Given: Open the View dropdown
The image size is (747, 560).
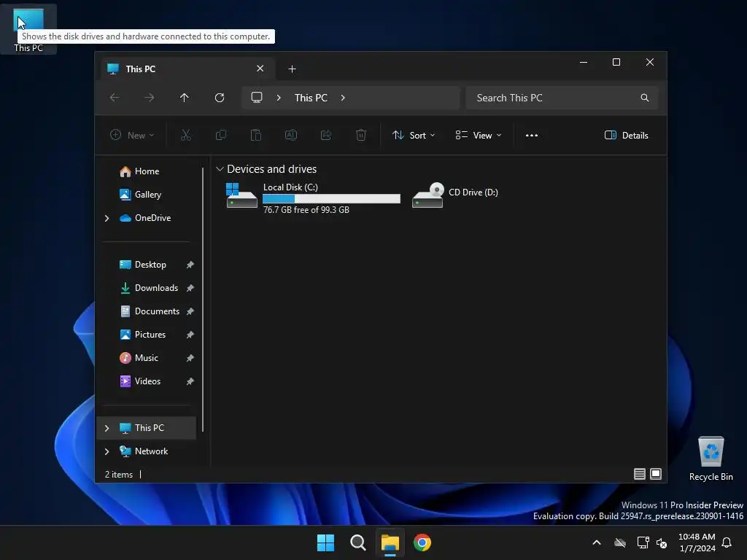Looking at the screenshot, I should tap(478, 135).
